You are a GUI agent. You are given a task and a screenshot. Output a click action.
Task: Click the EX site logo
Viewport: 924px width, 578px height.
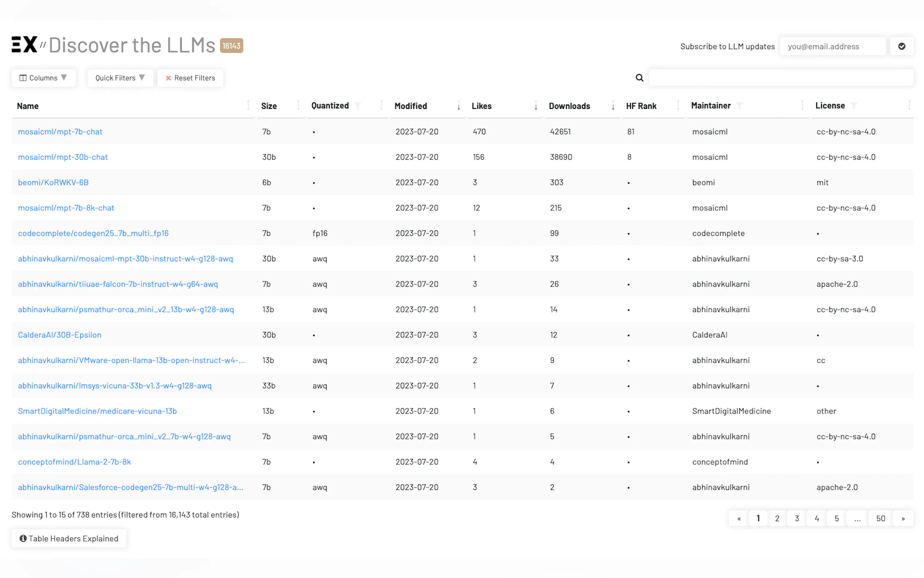pyautogui.click(x=24, y=45)
